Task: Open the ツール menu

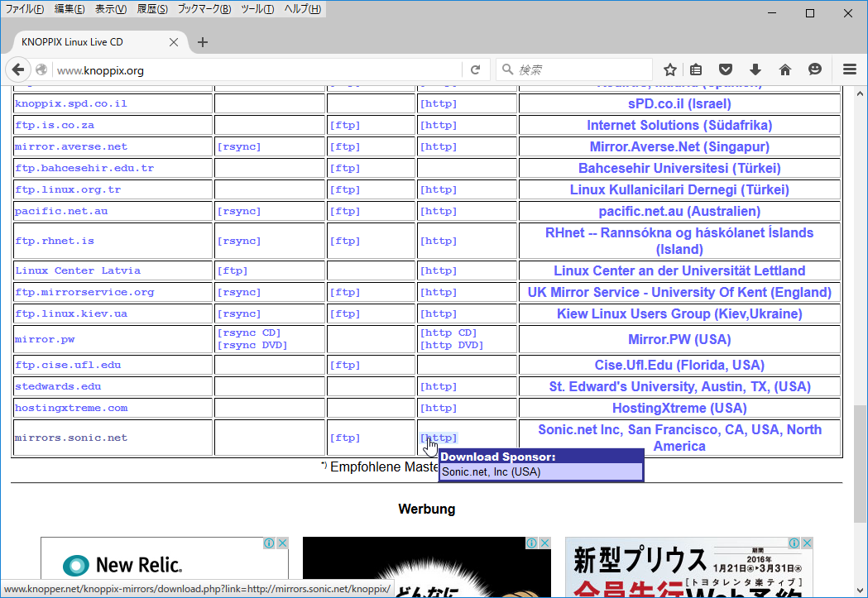Action: click(257, 9)
